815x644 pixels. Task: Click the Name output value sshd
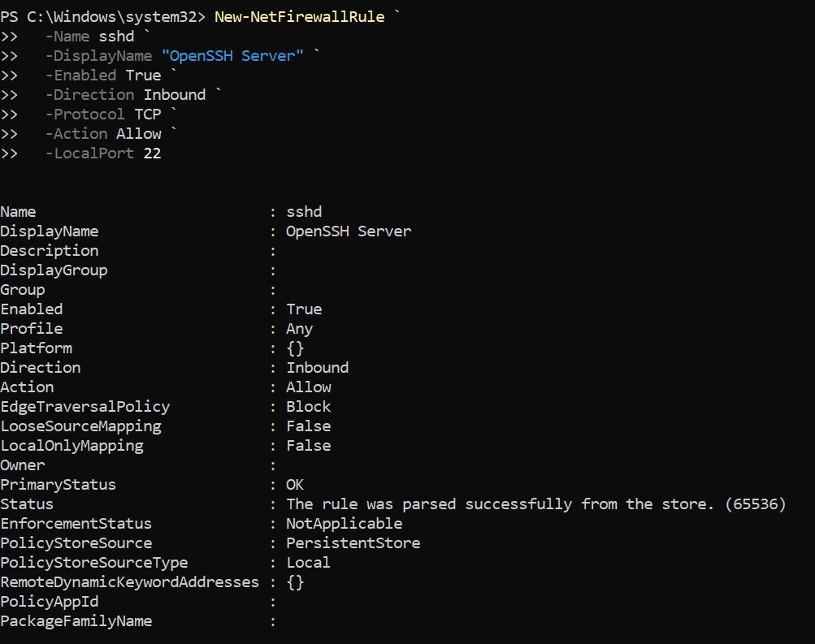click(304, 212)
